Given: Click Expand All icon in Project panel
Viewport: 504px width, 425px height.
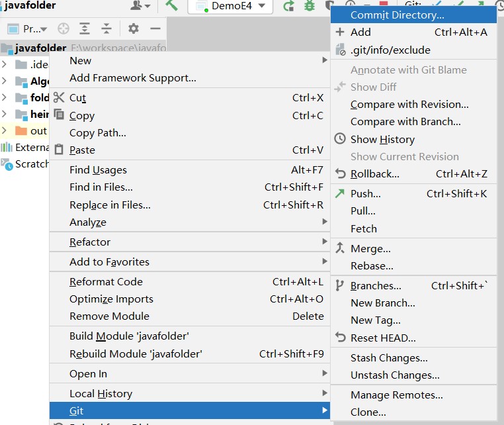Looking at the screenshot, I should pyautogui.click(x=85, y=28).
